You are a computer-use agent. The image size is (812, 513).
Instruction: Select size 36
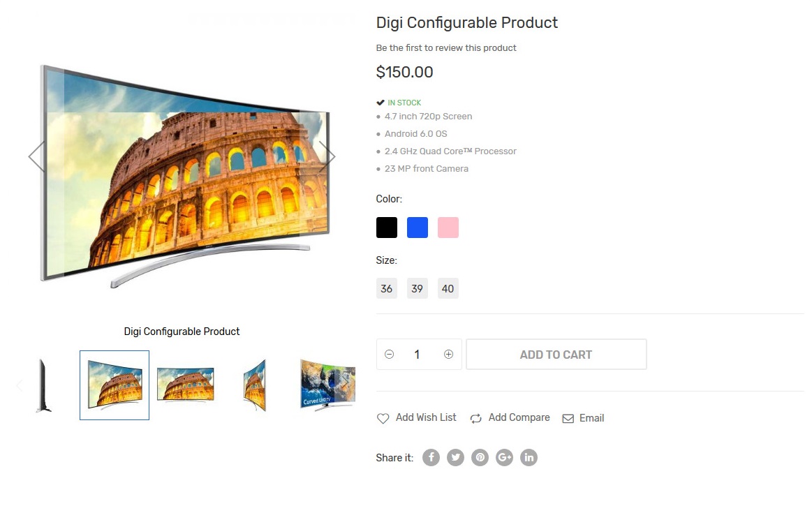point(387,289)
